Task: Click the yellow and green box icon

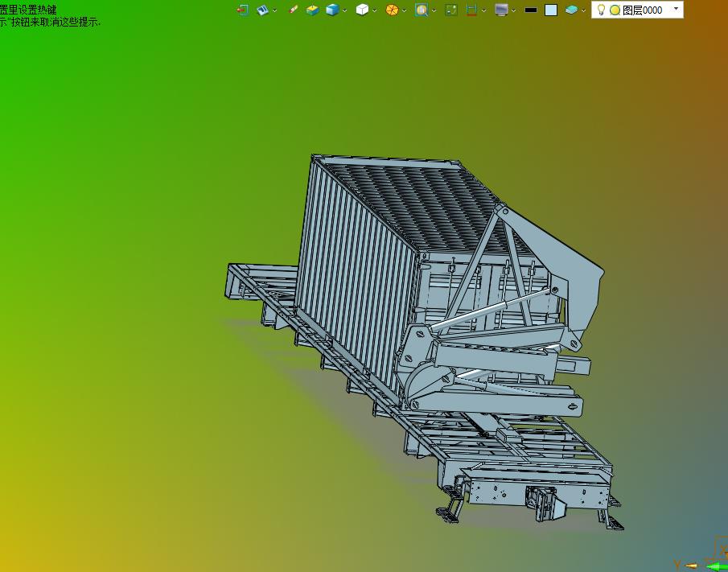Action: click(312, 10)
